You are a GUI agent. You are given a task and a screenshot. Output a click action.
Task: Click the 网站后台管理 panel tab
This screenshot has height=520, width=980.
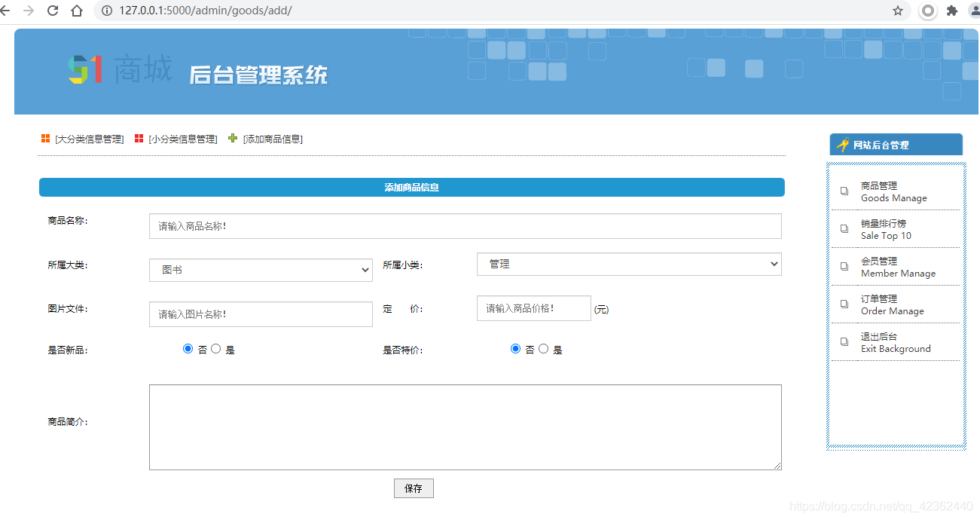(896, 145)
